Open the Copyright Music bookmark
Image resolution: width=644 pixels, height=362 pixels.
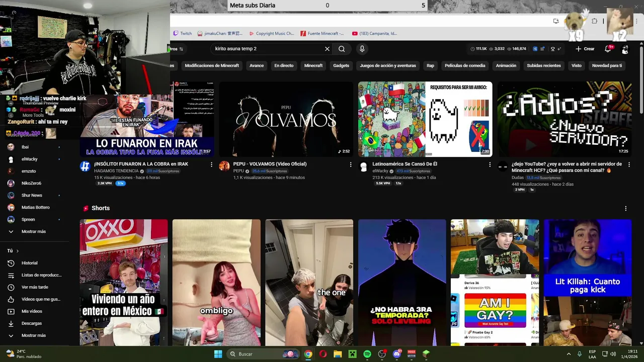point(271,34)
